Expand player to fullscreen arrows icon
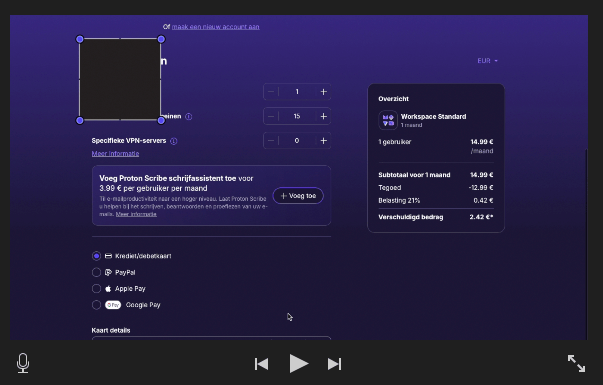The height and width of the screenshot is (385, 603). (x=576, y=363)
